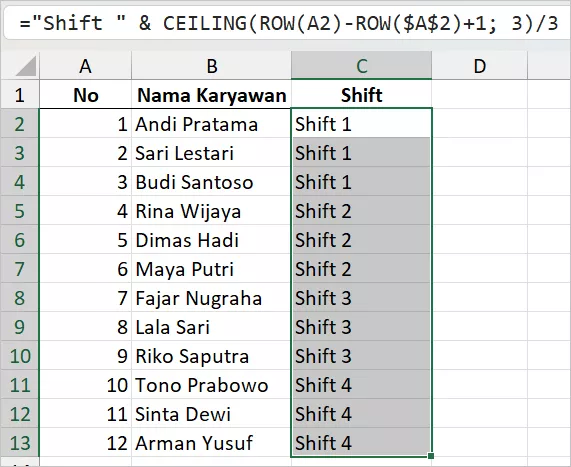
Task: Select the cell 'Riko Saputra'
Action: (211, 356)
